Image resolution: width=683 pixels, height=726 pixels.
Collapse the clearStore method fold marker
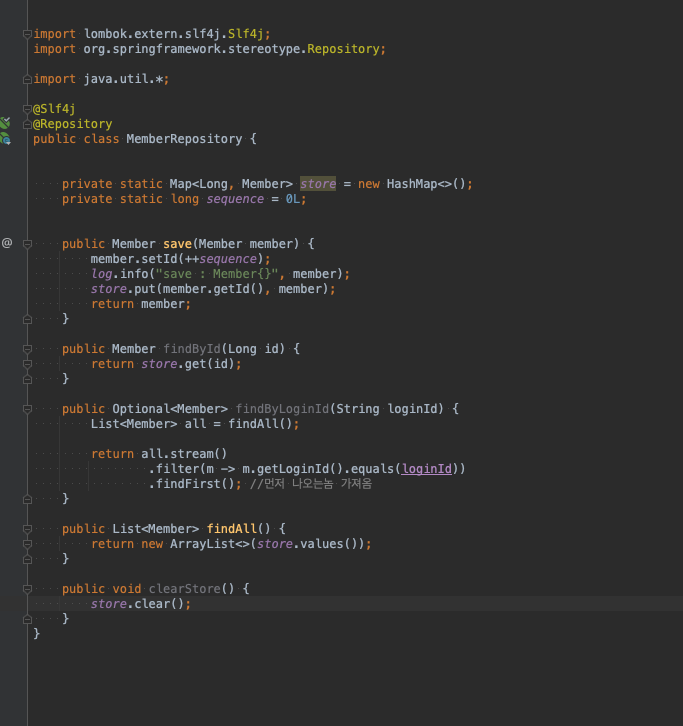pyautogui.click(x=27, y=589)
